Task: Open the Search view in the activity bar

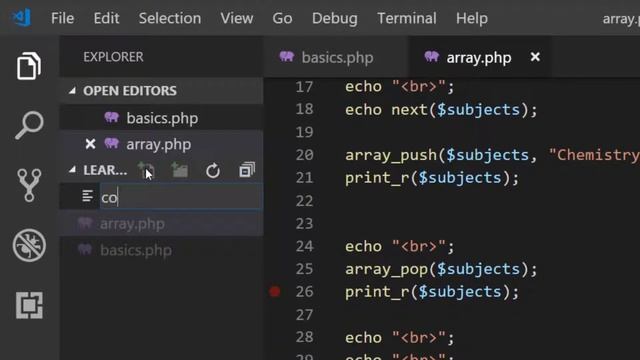Action: click(29, 125)
